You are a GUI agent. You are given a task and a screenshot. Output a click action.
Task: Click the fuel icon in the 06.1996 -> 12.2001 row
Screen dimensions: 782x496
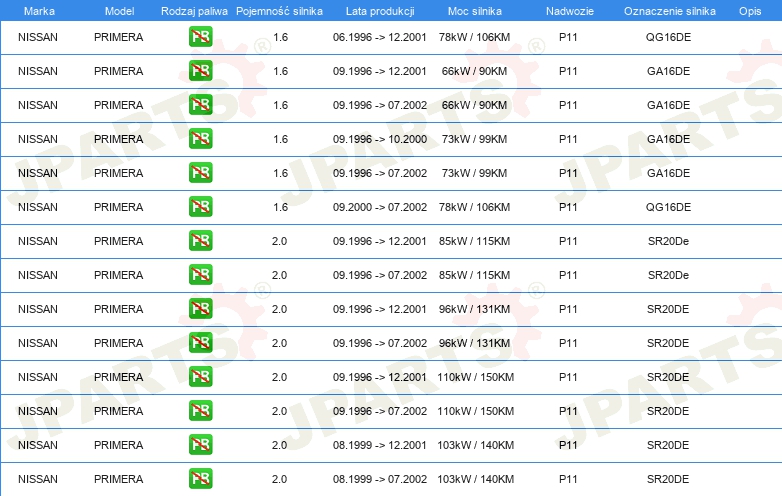tap(200, 38)
